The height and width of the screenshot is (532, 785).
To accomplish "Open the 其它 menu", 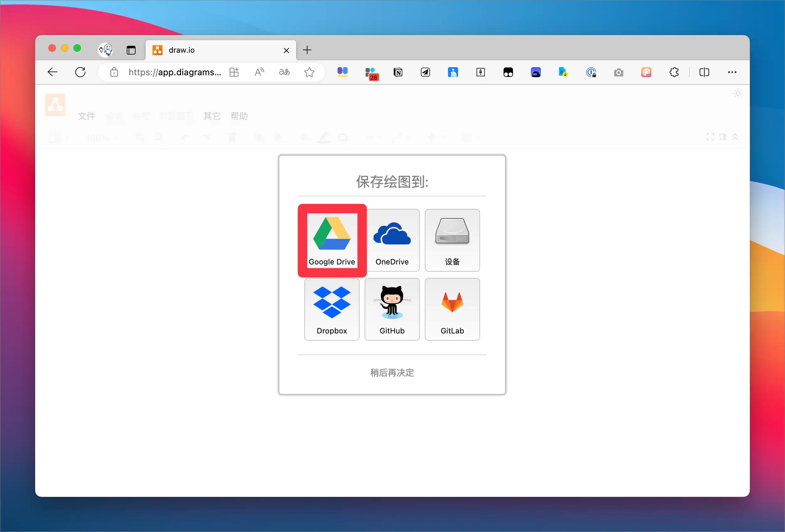I will pos(212,116).
